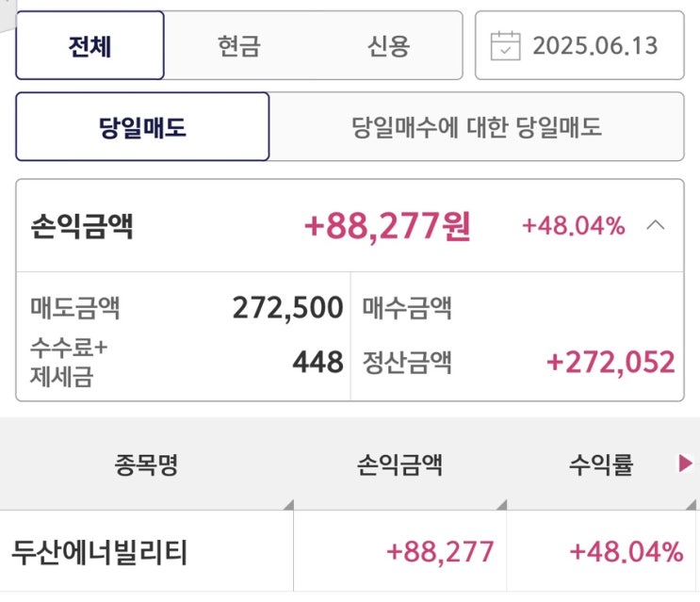Open the 당일매수에 대한 당일매도 tab

(476, 127)
